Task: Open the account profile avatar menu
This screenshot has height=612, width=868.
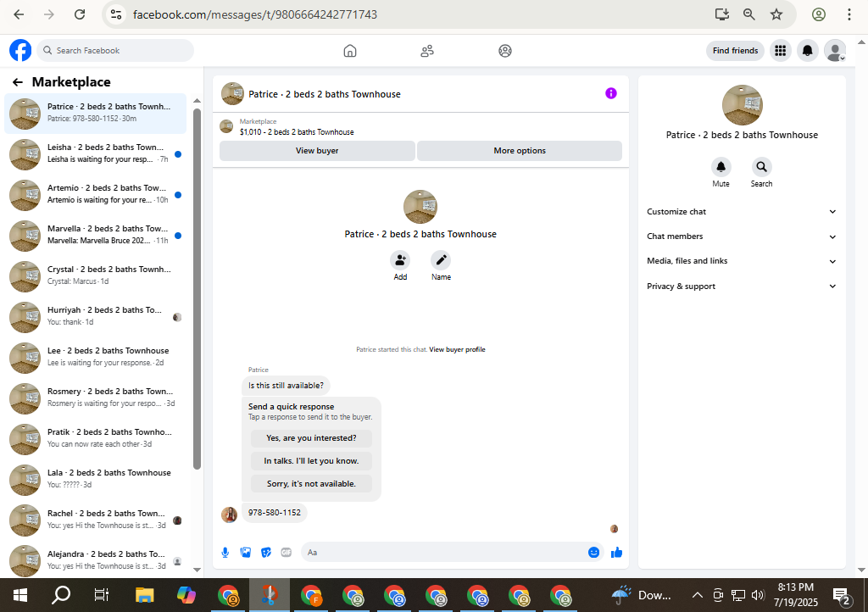Action: coord(835,51)
